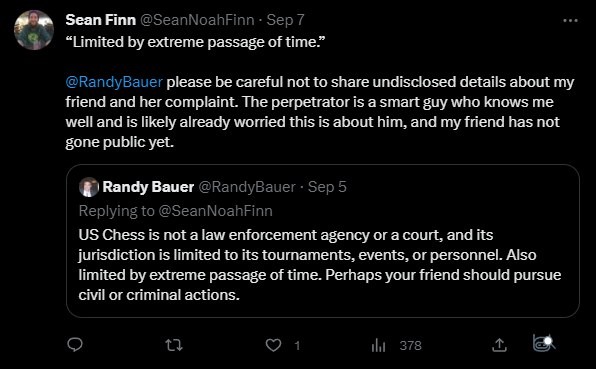Screen dimensions: 596x369
Task: Click the Sep 5 quoted tweet date
Action: coord(327,187)
